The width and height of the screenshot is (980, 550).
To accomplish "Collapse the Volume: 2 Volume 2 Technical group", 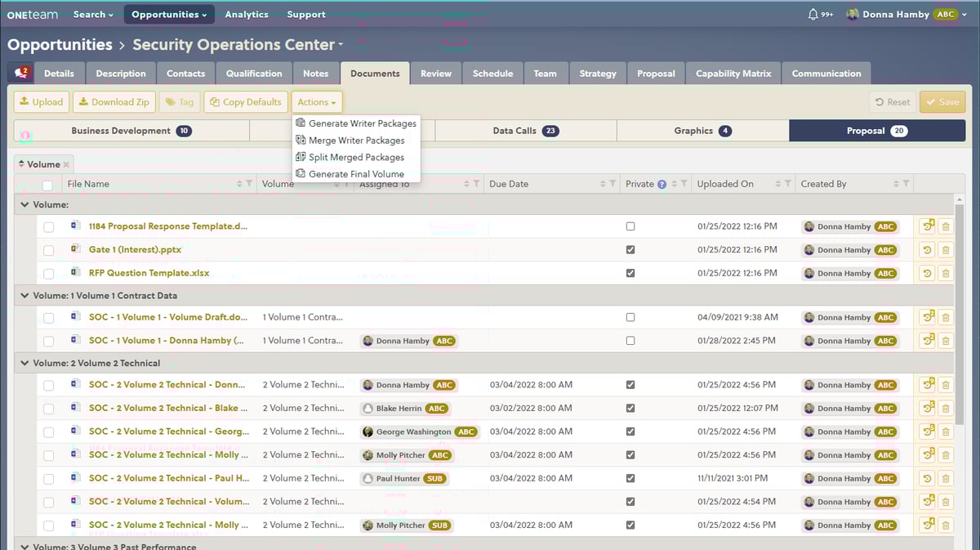I will tap(23, 363).
